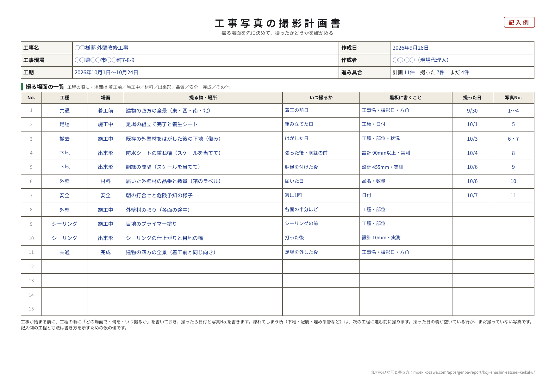This screenshot has width=555, height=392.
Task: Select the shot date 10/3
Action: (x=472, y=139)
